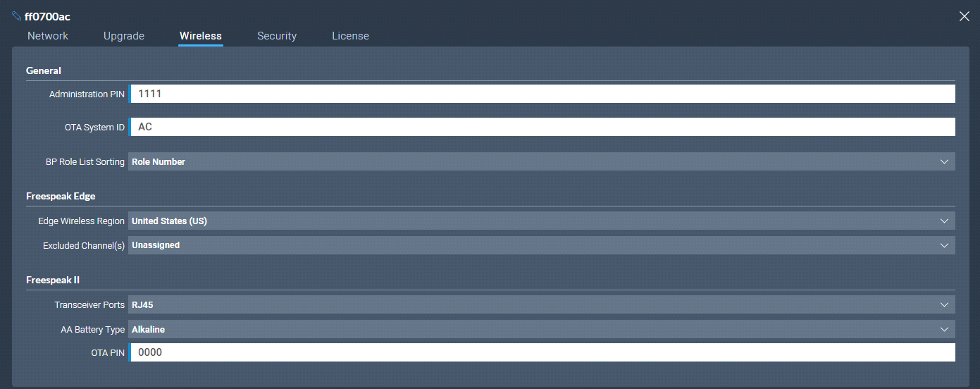Click the Administration PIN input field
This screenshot has width=980, height=389.
point(541,94)
